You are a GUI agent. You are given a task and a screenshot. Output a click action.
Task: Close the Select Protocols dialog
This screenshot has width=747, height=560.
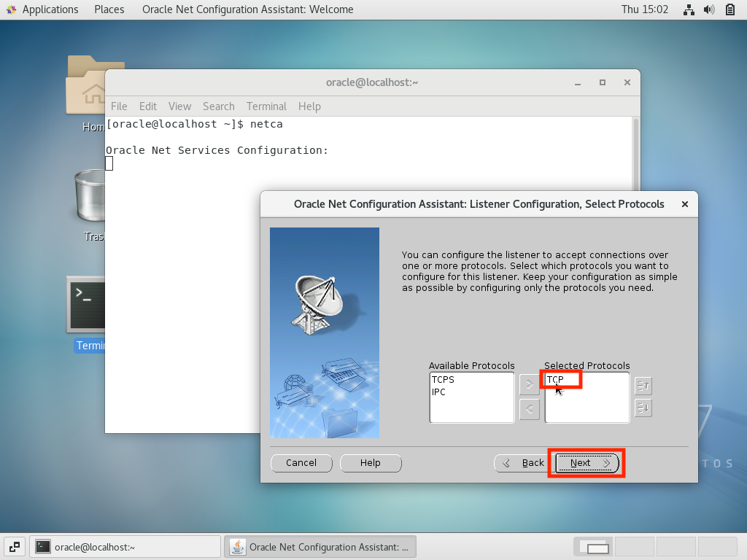(x=684, y=204)
